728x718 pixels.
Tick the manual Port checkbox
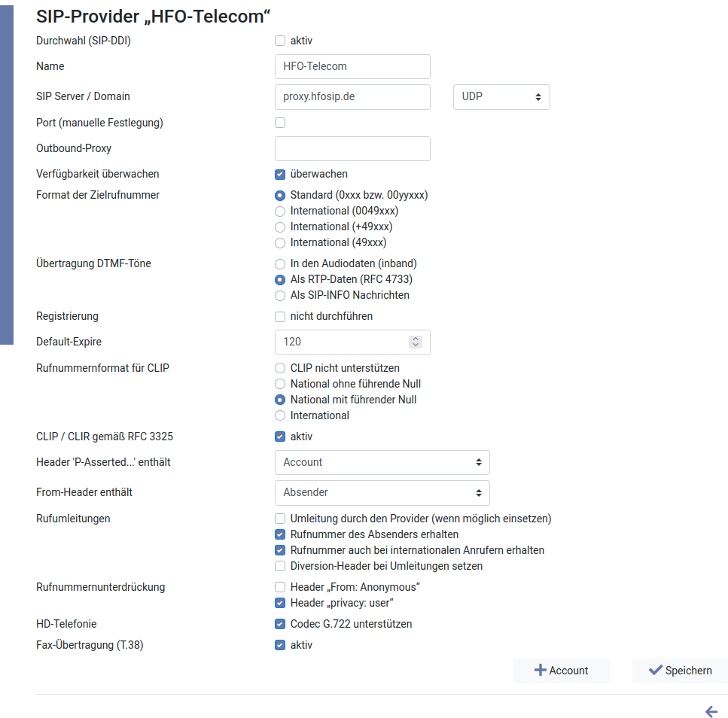point(280,123)
